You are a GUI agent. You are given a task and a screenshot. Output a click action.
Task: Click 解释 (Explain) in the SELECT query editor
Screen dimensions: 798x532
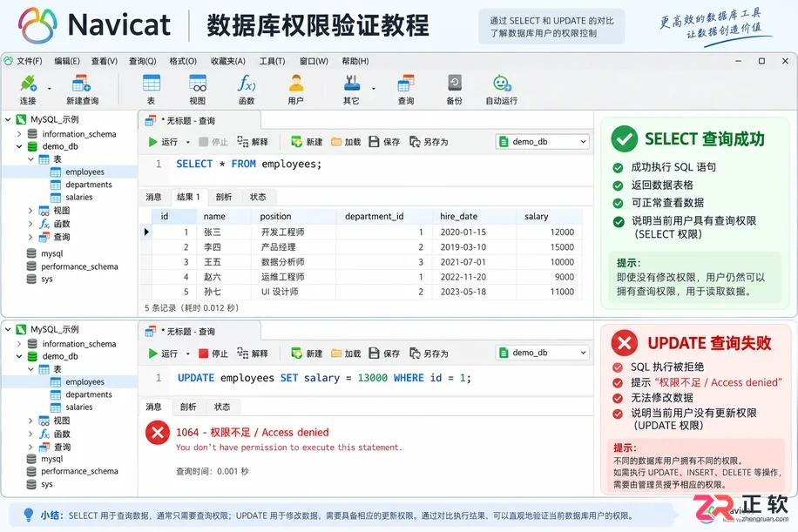[x=253, y=142]
